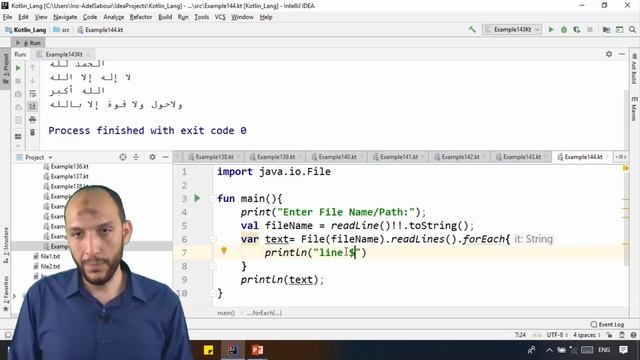640x360 pixels.
Task: Open IntelliJ IDEA from the taskbar
Action: click(233, 350)
